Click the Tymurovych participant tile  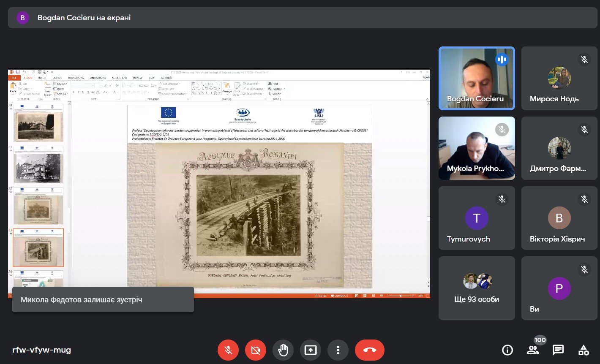click(477, 218)
